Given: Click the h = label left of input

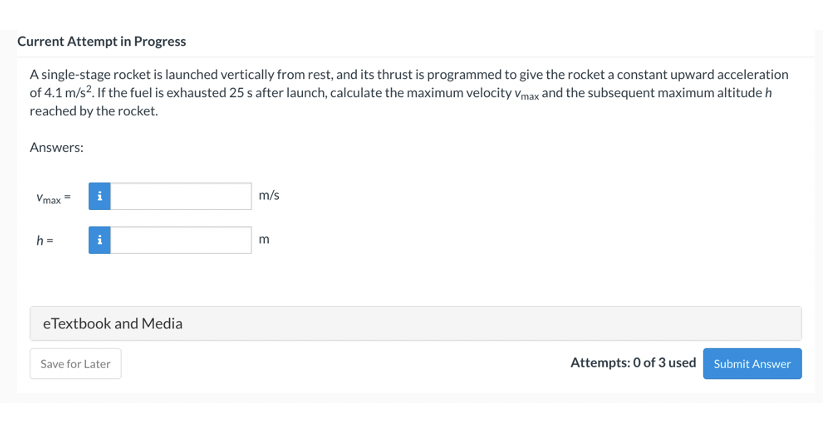Looking at the screenshot, I should (44, 240).
